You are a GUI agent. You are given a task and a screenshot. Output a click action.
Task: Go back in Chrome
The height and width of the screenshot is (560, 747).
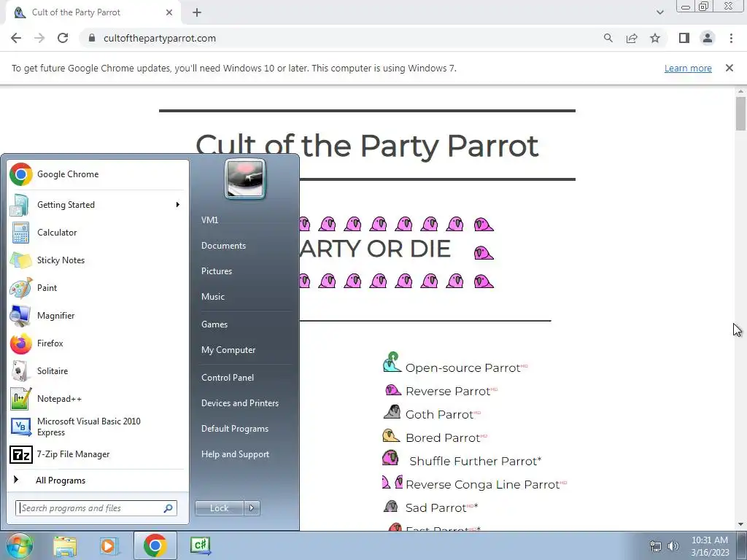coord(16,38)
